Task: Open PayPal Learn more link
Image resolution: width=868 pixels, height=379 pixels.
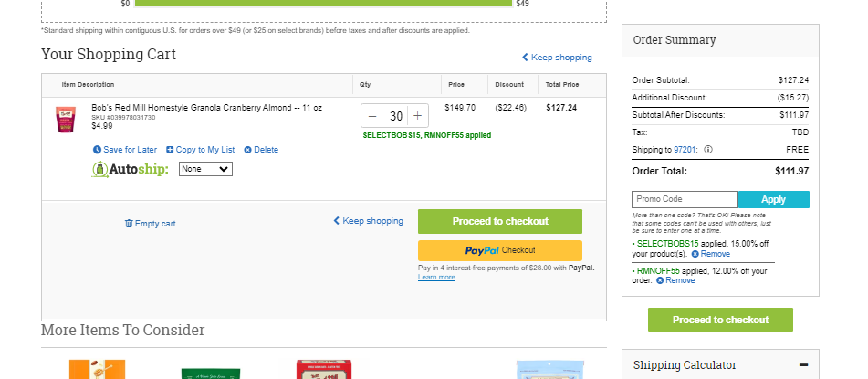Action: coord(436,277)
